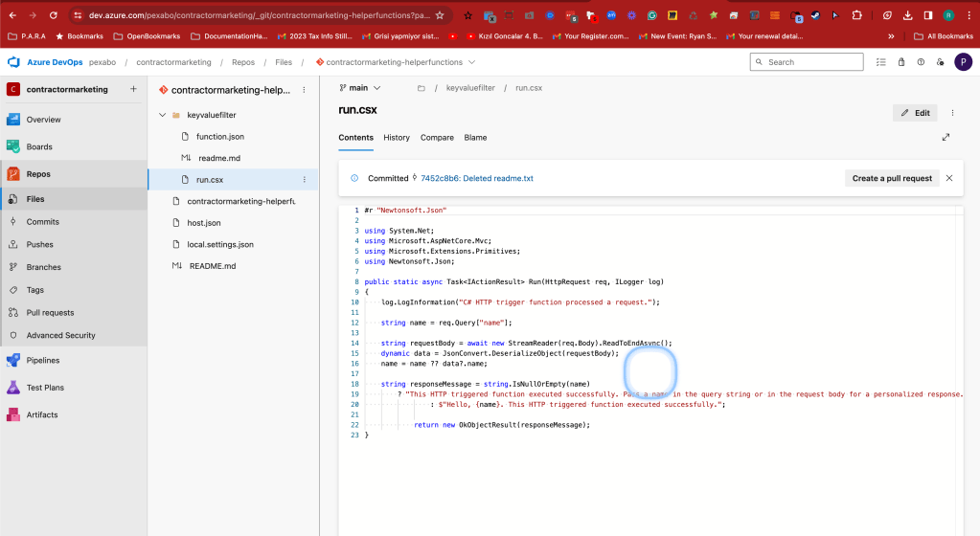Open function.json file

tap(219, 137)
